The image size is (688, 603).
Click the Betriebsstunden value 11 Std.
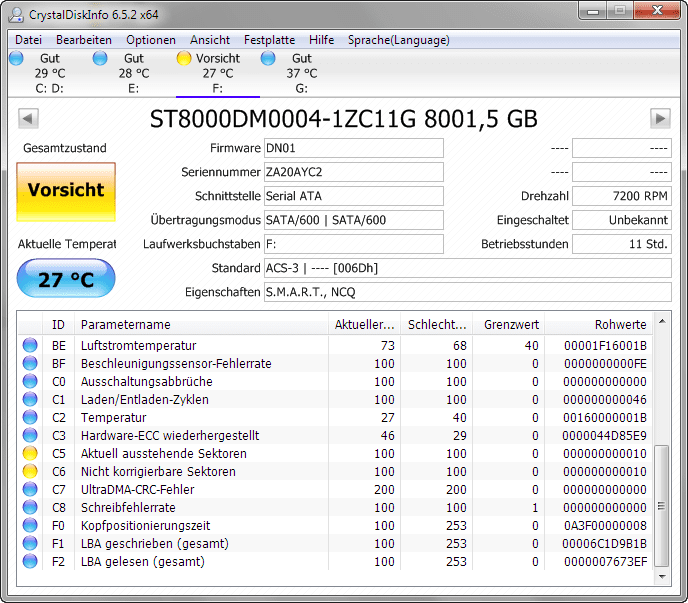coord(622,244)
